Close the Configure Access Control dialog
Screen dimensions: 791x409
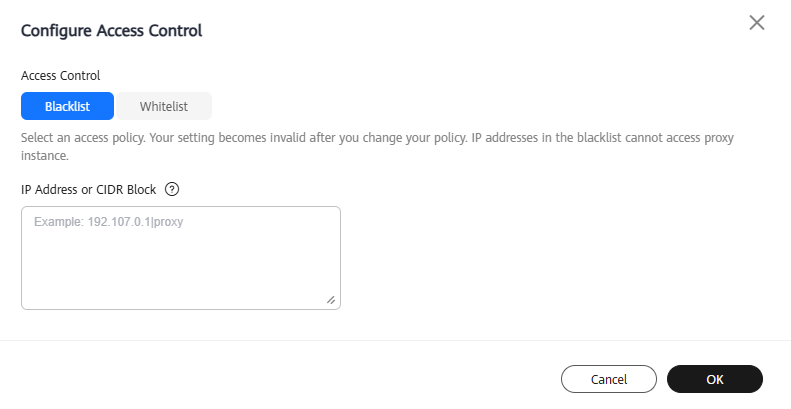coord(757,23)
